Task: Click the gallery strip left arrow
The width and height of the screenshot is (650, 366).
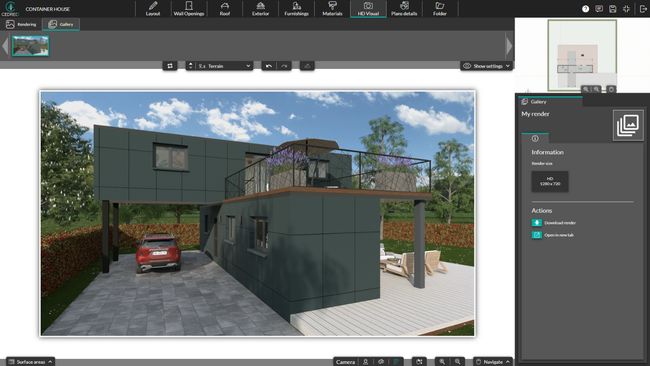Action: pos(5,46)
